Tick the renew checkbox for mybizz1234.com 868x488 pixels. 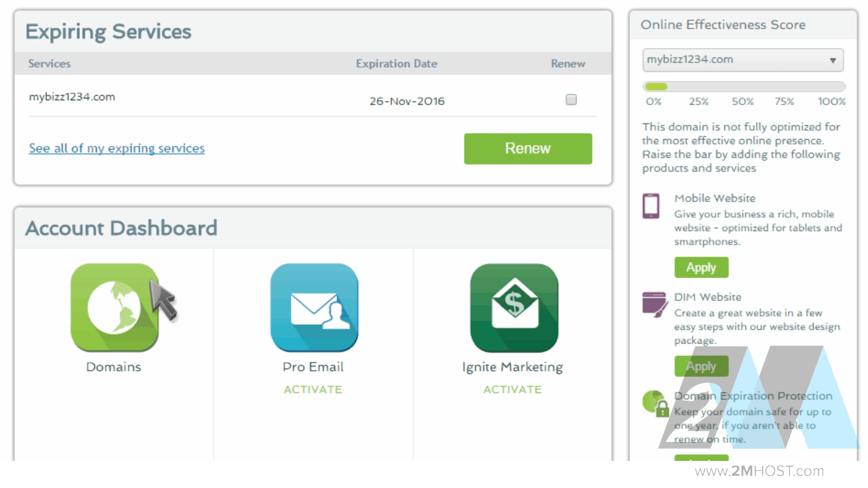point(571,100)
